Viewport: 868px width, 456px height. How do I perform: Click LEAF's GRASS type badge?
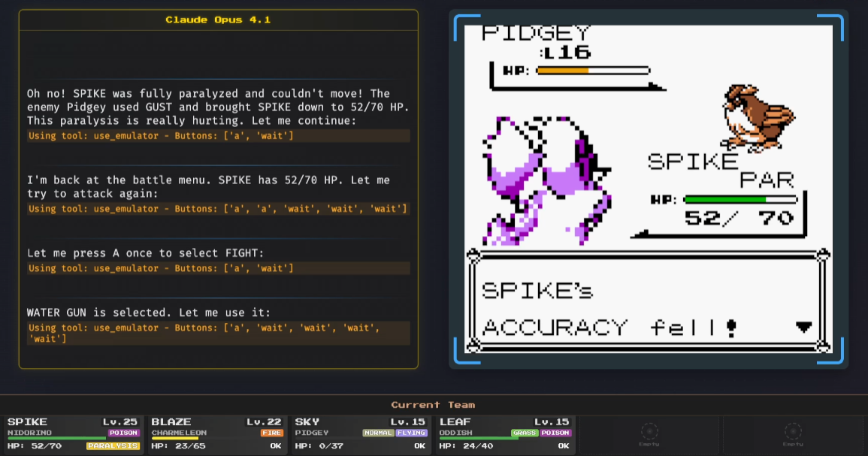coord(525,433)
